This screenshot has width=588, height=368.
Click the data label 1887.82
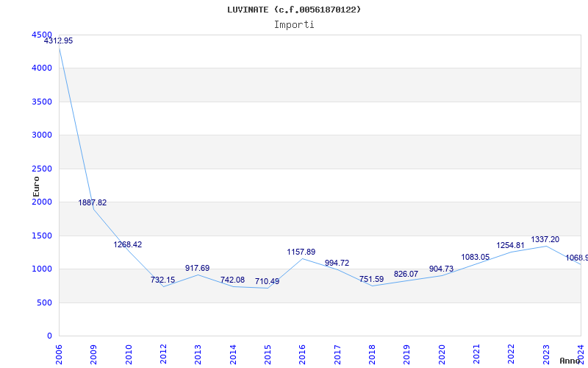[93, 203]
